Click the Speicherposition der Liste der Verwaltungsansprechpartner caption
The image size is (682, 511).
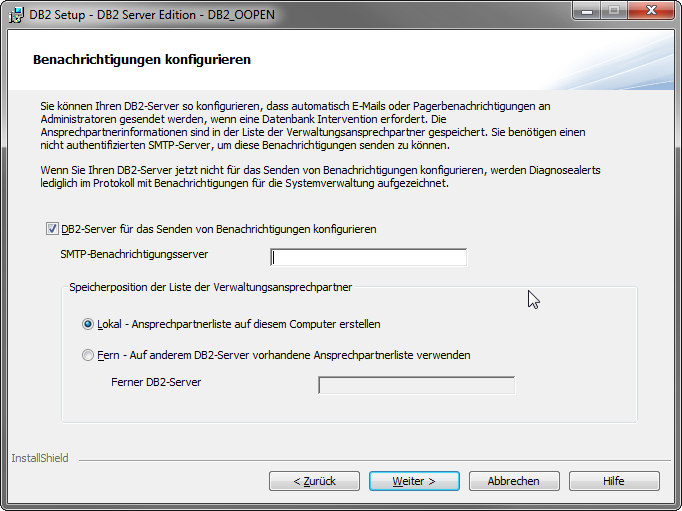click(211, 287)
